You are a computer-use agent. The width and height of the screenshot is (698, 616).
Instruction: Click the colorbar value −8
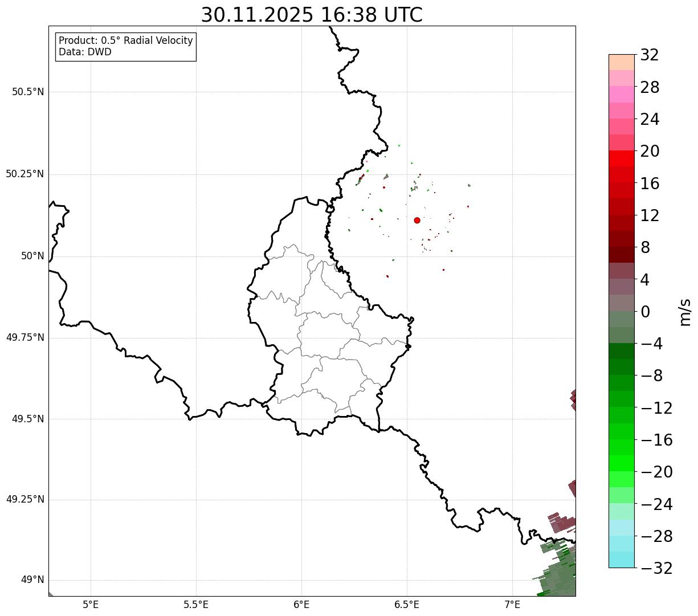coord(652,376)
